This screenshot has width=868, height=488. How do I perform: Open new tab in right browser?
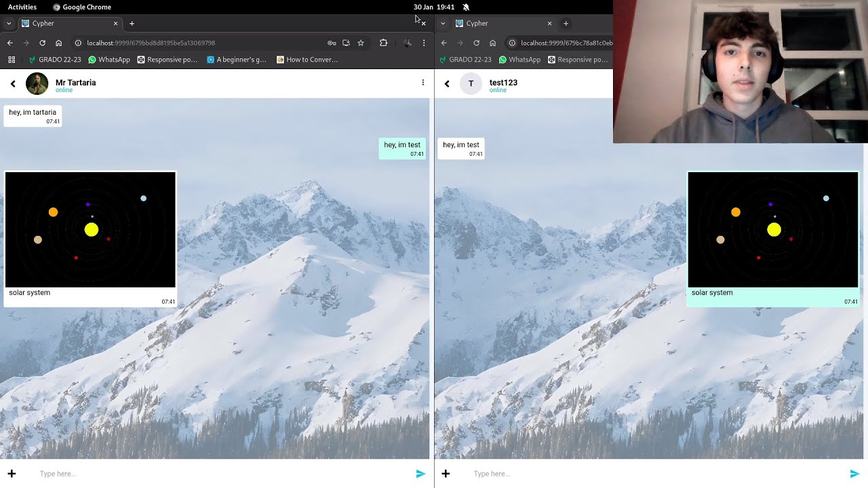566,23
